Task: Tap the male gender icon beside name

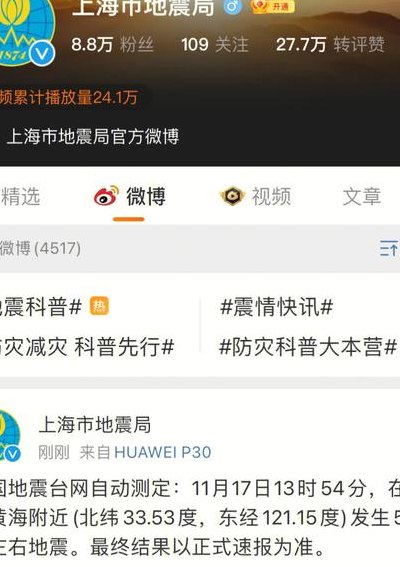Action: point(232,7)
